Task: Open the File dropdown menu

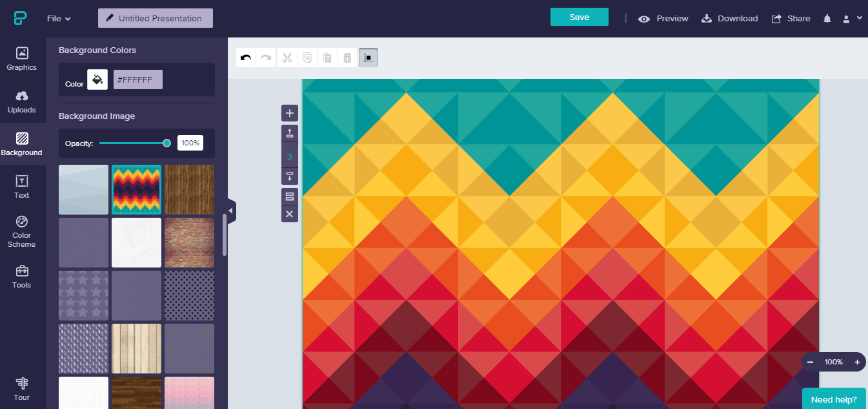Action: (59, 19)
